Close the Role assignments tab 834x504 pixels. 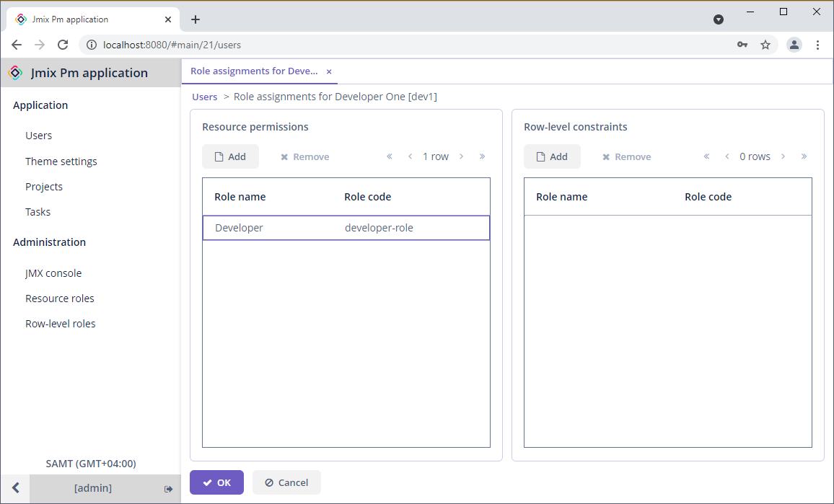(x=329, y=72)
